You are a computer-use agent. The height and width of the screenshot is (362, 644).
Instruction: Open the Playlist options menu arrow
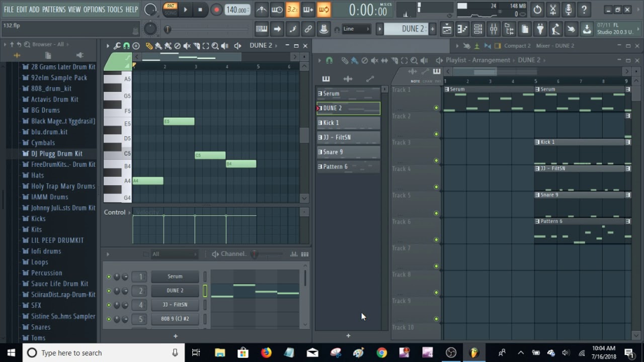(319, 60)
